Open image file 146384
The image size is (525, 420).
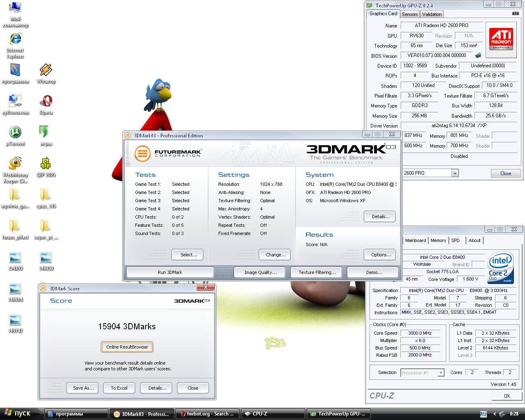16,292
